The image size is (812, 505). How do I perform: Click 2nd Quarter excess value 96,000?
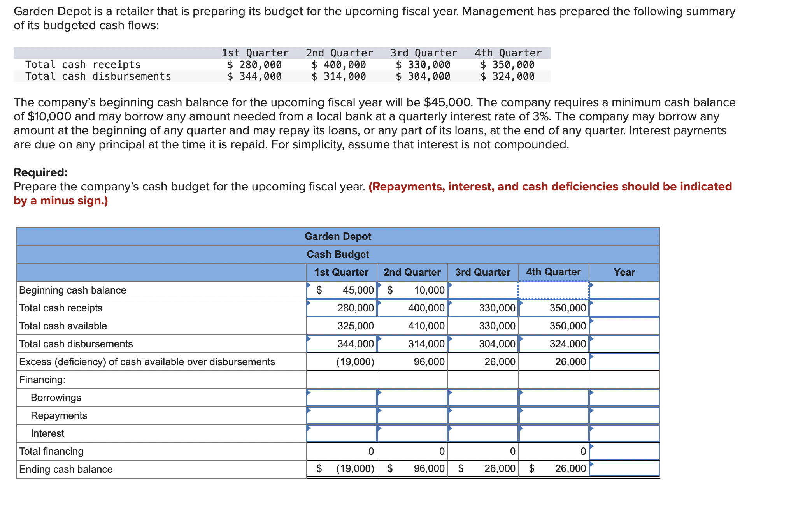click(429, 362)
